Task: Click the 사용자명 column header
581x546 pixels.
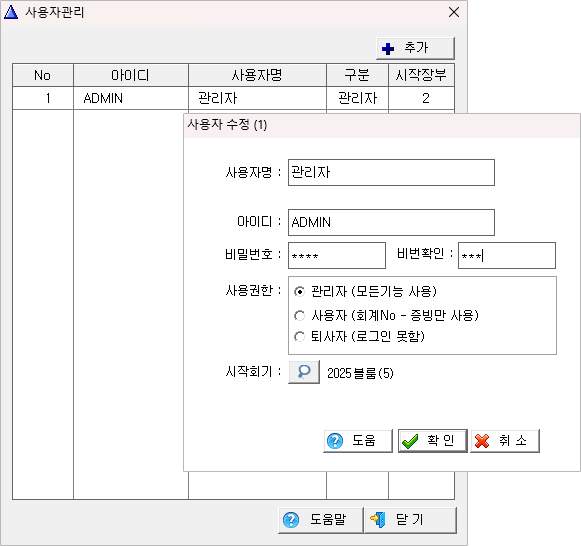Action: tap(257, 75)
